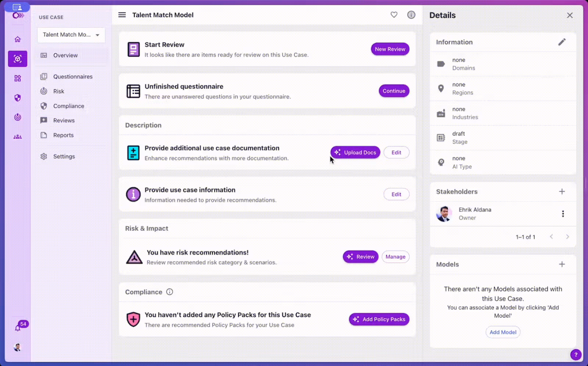
Task: Click the Compliance info tooltip icon
Action: tap(169, 292)
